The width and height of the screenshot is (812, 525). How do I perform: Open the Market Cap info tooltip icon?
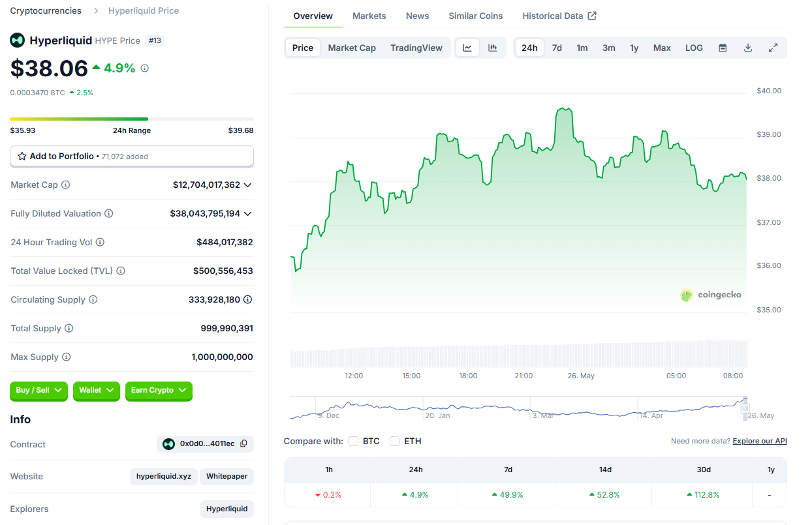pos(65,185)
